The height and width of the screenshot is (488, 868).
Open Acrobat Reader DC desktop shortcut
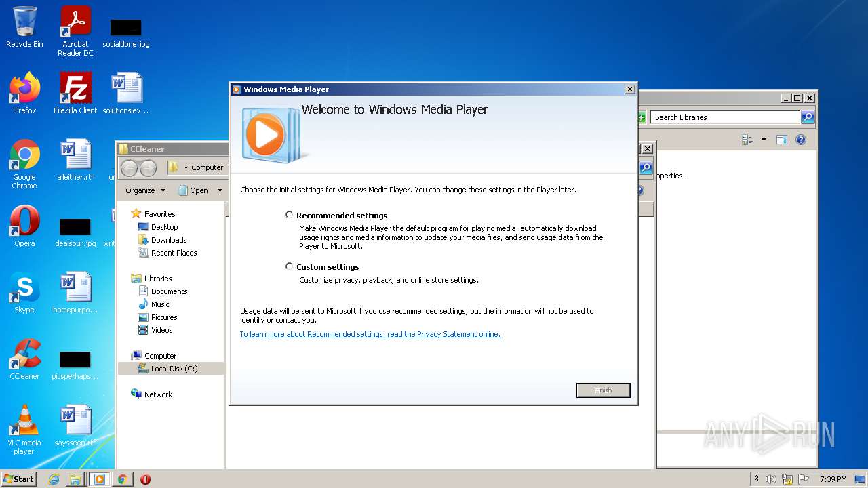[x=75, y=31]
